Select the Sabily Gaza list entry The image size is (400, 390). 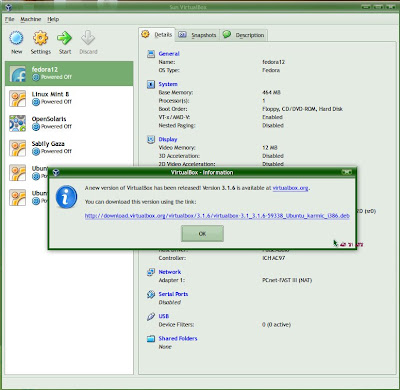[x=69, y=148]
